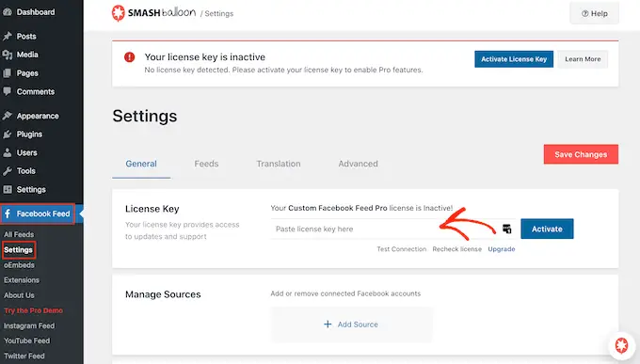Click the Pages icon in sidebar
The height and width of the screenshot is (364, 640).
click(x=7, y=73)
